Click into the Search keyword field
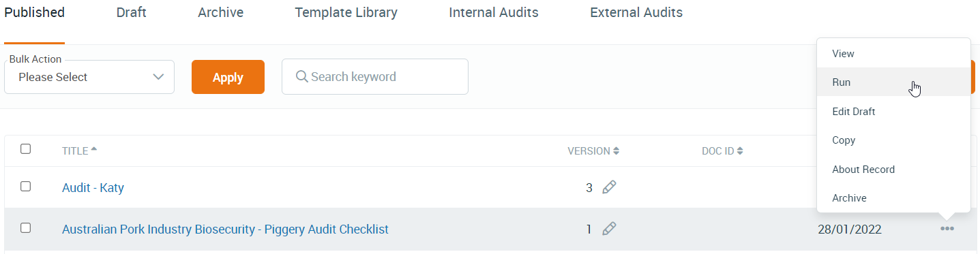The height and width of the screenshot is (254, 980). click(375, 76)
